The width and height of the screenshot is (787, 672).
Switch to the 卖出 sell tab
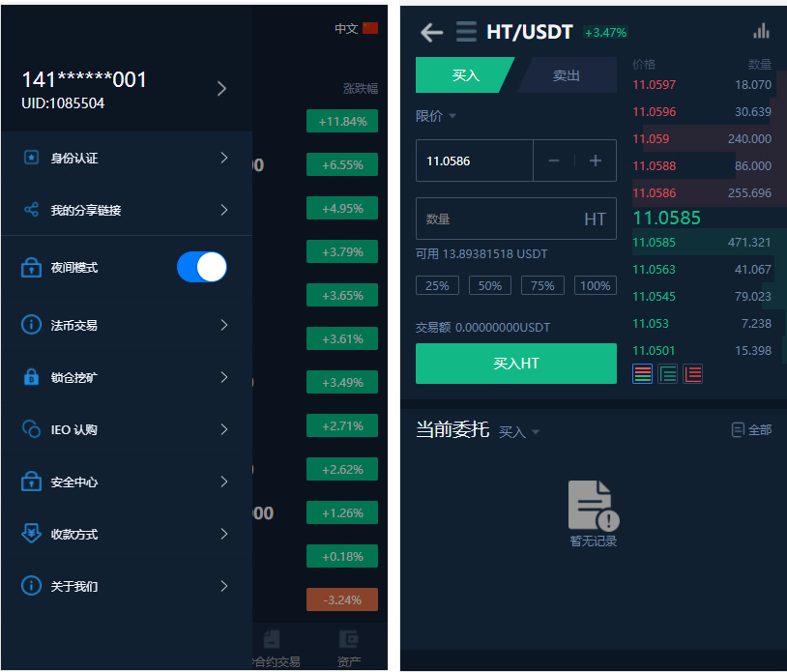(x=567, y=75)
